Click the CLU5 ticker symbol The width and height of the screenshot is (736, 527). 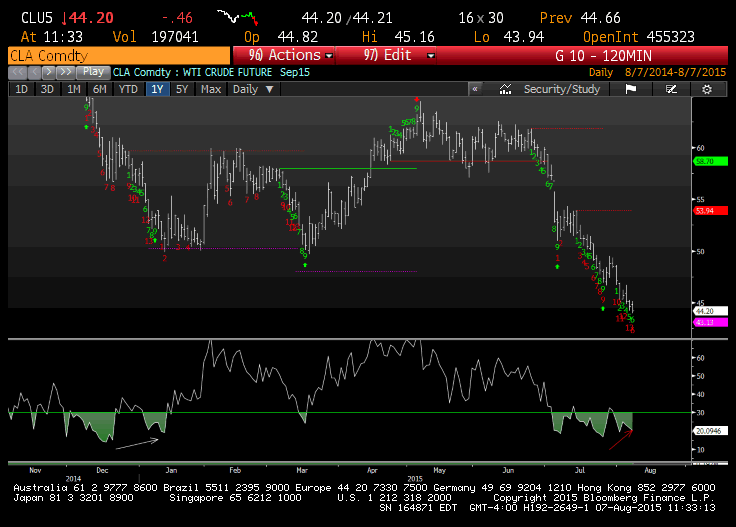37,18
